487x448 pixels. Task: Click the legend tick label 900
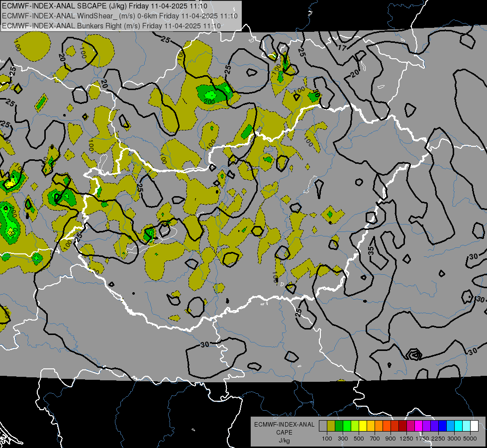tap(390, 439)
